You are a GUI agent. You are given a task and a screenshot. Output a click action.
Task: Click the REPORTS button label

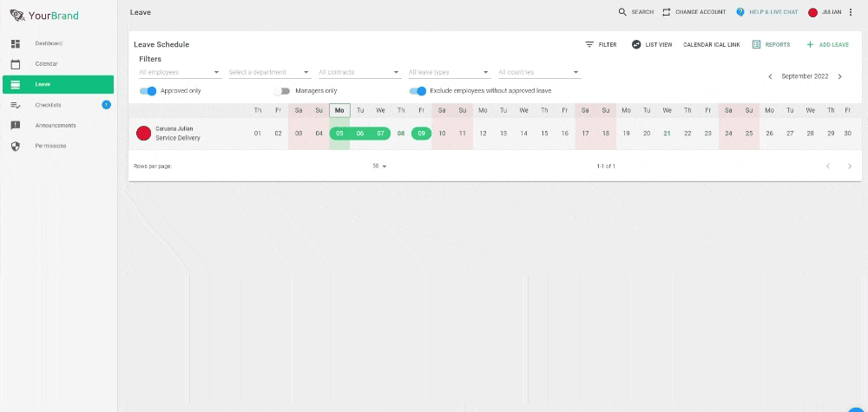click(x=777, y=45)
